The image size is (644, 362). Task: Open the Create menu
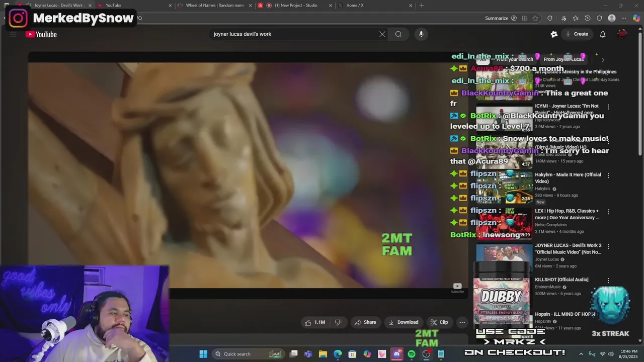pos(577,34)
